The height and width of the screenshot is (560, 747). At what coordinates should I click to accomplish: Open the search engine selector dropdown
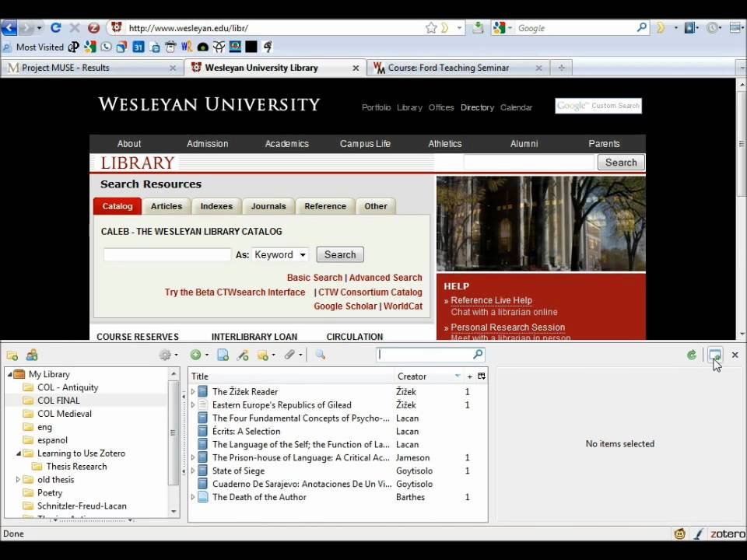[x=503, y=28]
